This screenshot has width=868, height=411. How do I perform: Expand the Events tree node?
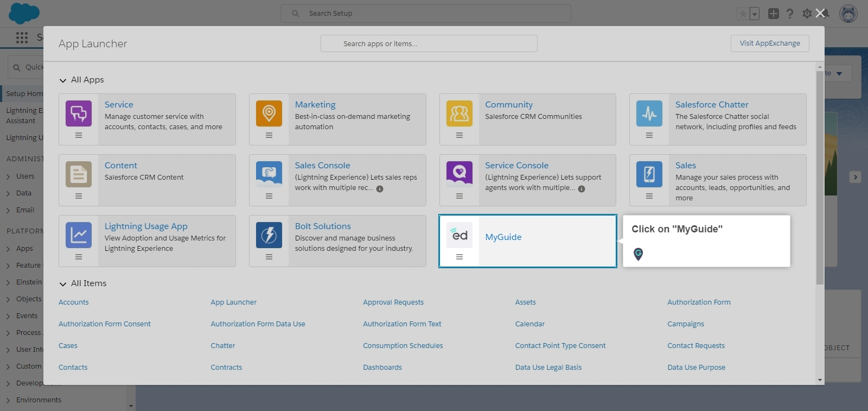coord(8,316)
